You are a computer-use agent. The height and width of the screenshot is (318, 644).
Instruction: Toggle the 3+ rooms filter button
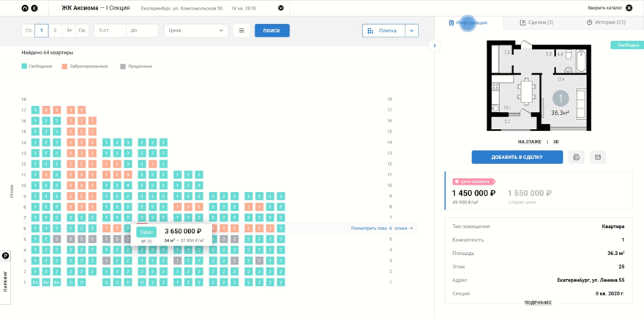(69, 31)
